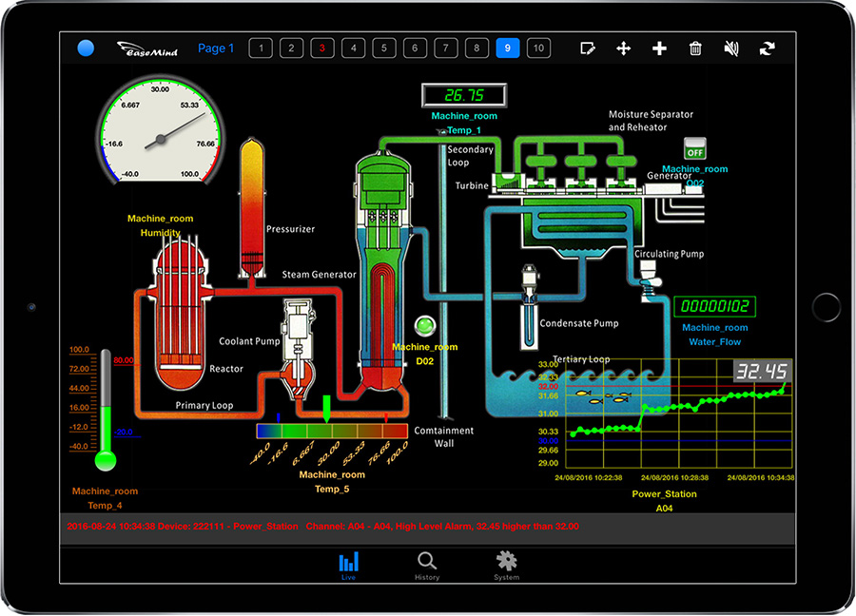Click the green marker on Temp_5 color bar

tap(326, 409)
